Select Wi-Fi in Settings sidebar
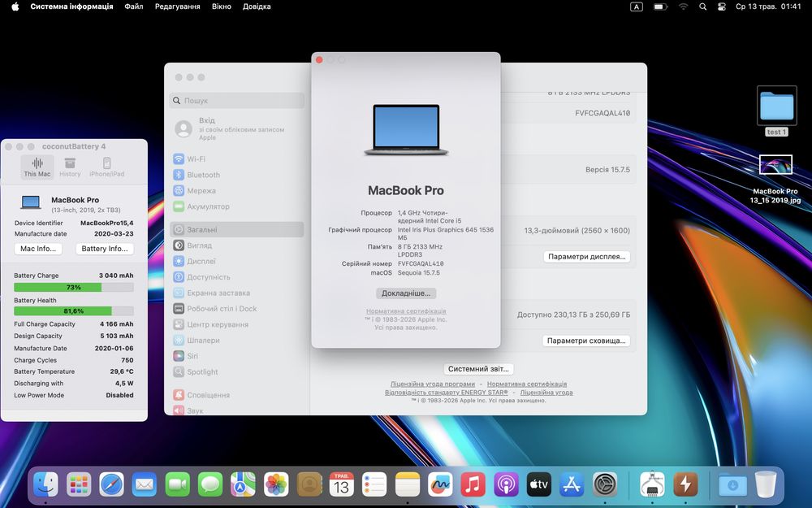The height and width of the screenshot is (508, 812). click(x=236, y=159)
